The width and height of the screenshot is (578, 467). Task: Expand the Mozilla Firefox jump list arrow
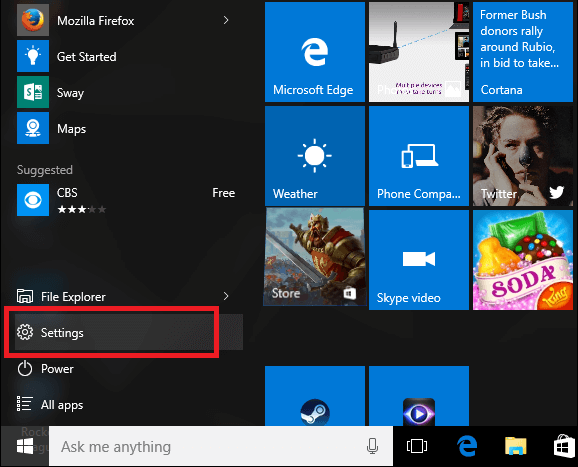point(226,20)
